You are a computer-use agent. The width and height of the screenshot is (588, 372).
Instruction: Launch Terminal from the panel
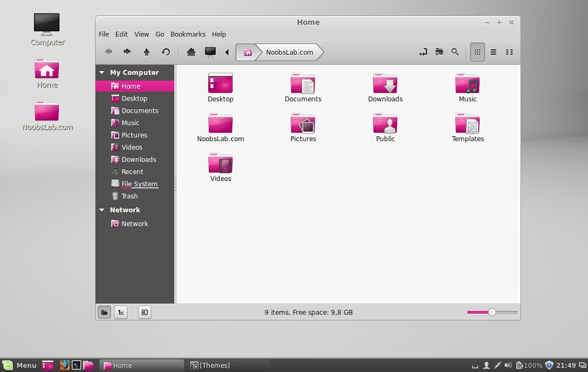click(x=76, y=366)
